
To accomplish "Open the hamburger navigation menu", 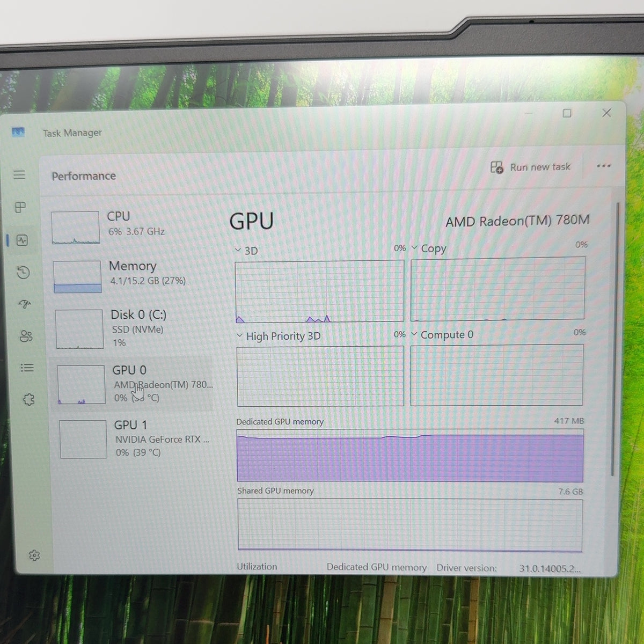I will (19, 175).
